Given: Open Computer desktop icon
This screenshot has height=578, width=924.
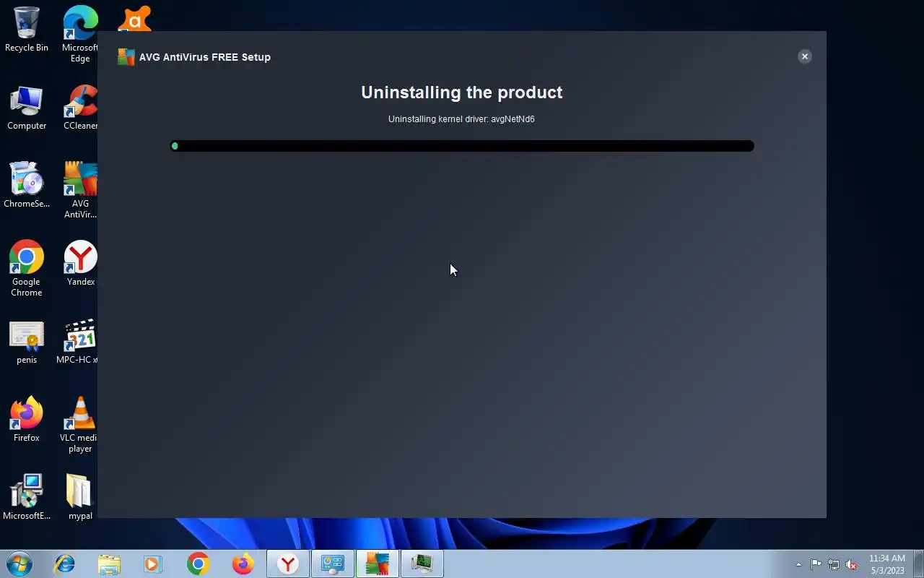Looking at the screenshot, I should click(27, 108).
